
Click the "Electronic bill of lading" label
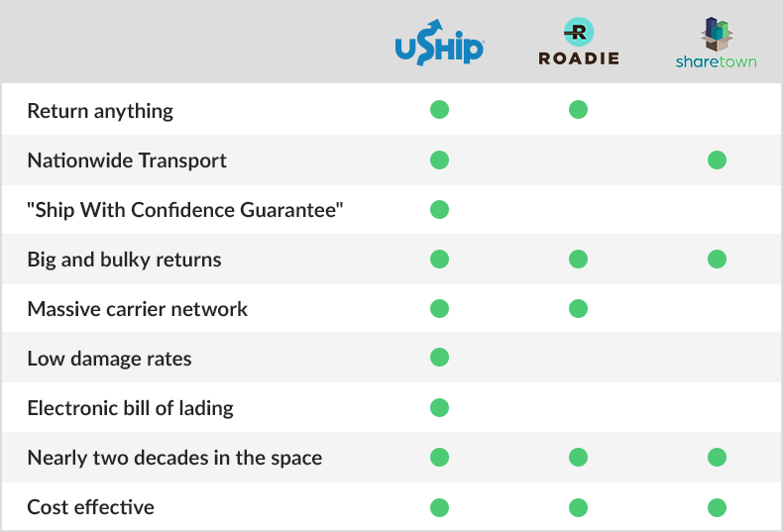(x=131, y=408)
